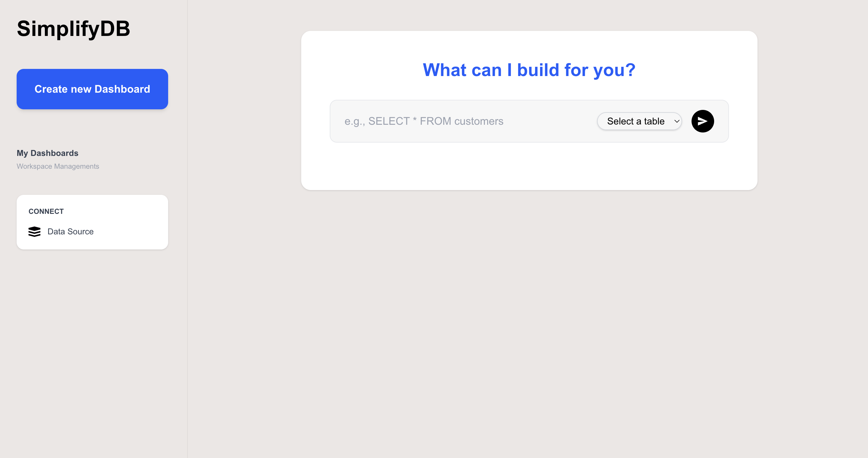Click the SimplifyDB logo title
The height and width of the screenshot is (458, 868).
pos(73,29)
